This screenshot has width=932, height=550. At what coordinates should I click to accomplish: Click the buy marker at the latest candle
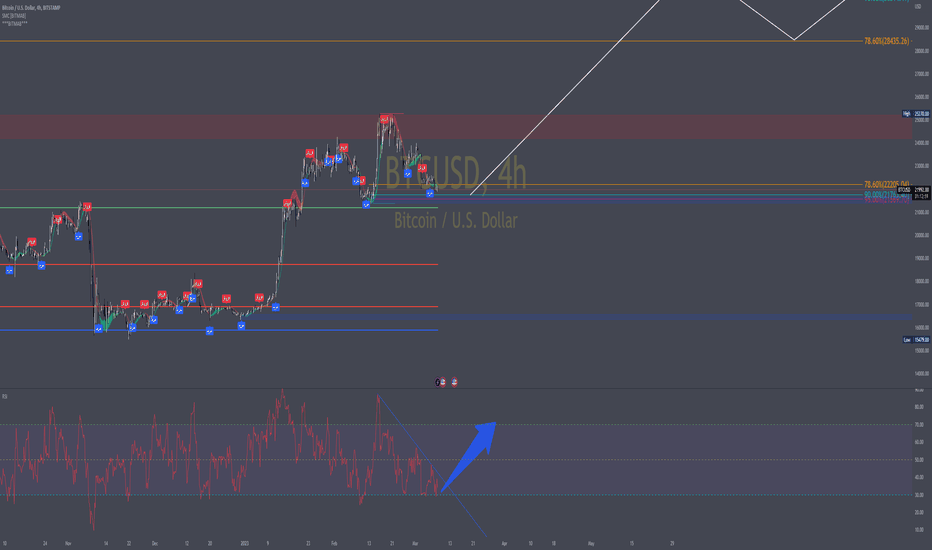(430, 194)
